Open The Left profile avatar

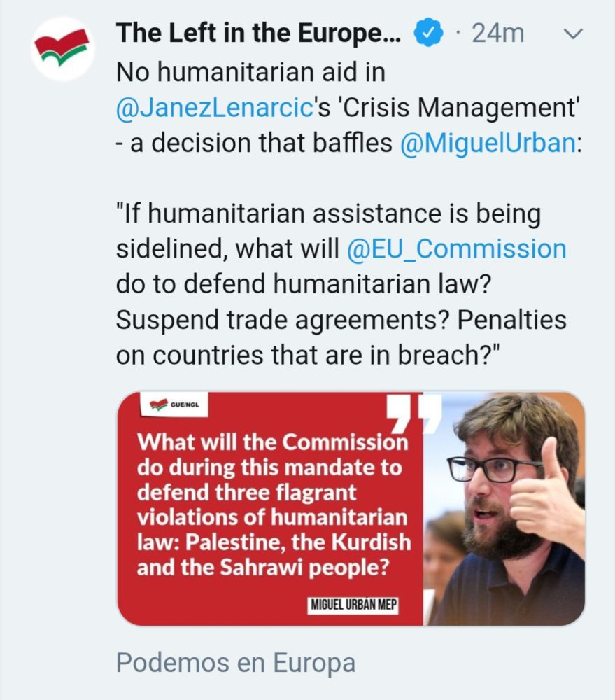coord(62,49)
